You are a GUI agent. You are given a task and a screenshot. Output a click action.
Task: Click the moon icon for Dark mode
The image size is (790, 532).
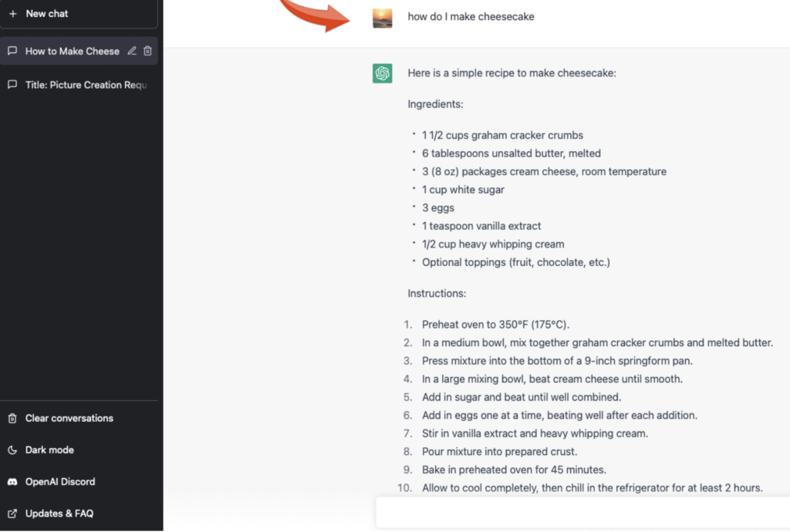[12, 450]
